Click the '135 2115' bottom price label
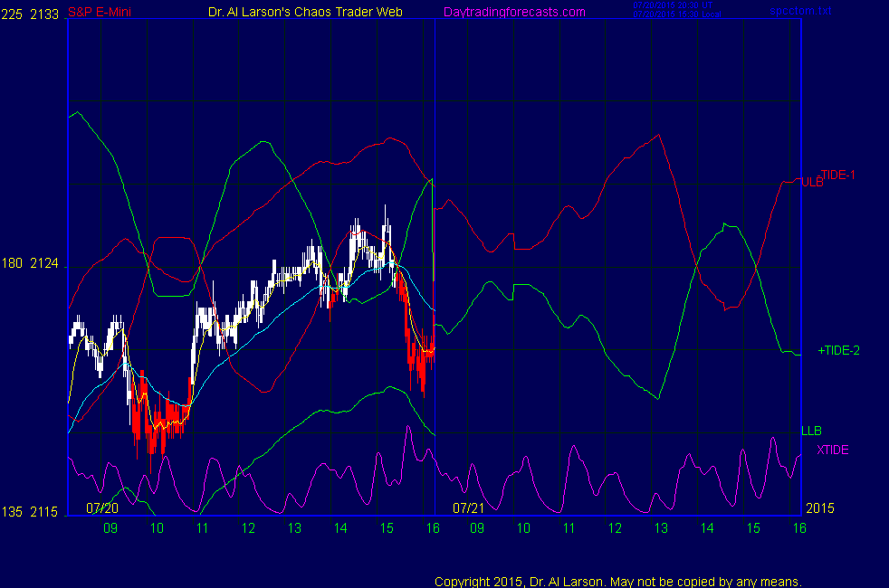 [30, 511]
